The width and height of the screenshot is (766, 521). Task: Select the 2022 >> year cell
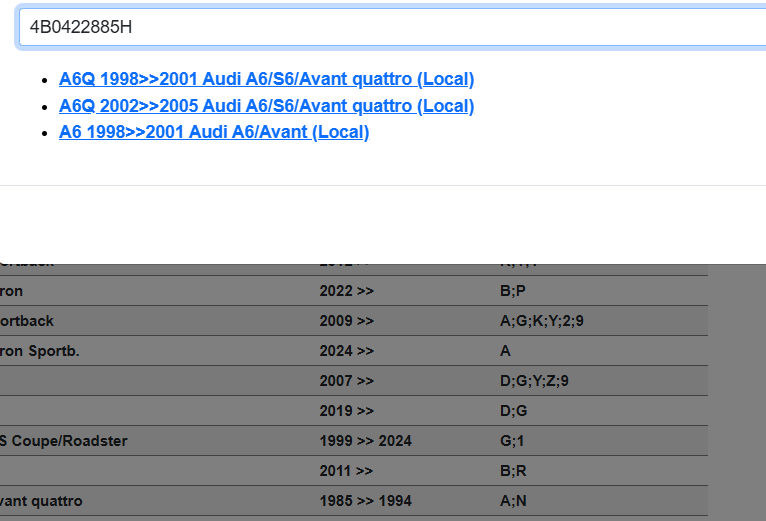[346, 291]
